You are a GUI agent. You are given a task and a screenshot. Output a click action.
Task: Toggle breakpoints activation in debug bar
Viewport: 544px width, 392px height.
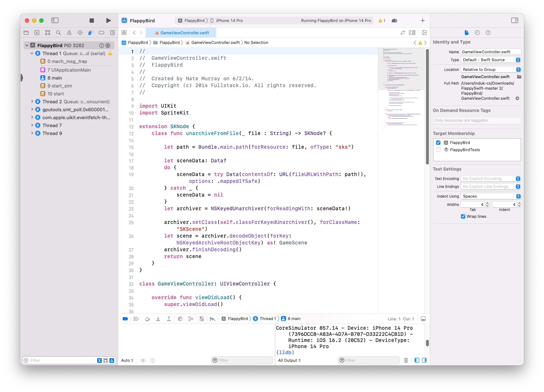(x=125, y=319)
